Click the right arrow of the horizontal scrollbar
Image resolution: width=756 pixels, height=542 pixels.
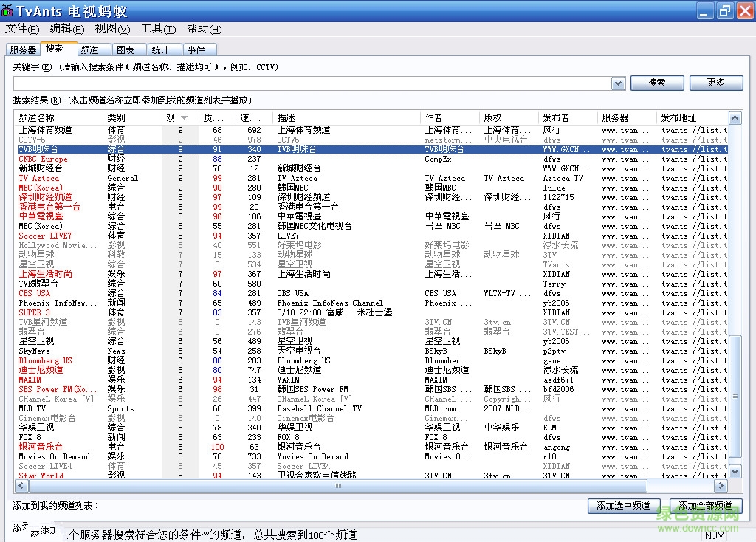(722, 485)
